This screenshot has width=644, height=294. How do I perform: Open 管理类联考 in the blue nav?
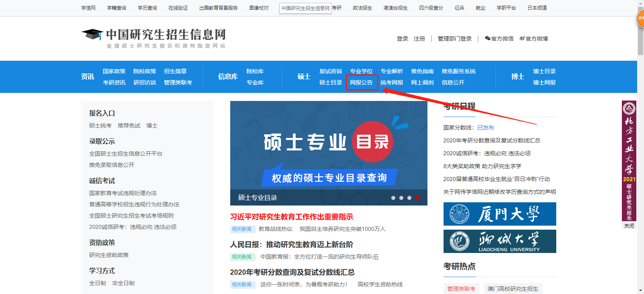click(178, 82)
